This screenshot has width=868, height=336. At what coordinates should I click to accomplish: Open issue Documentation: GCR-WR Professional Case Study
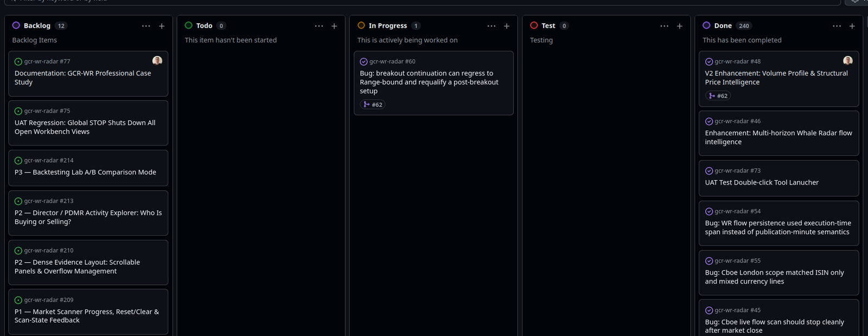82,78
